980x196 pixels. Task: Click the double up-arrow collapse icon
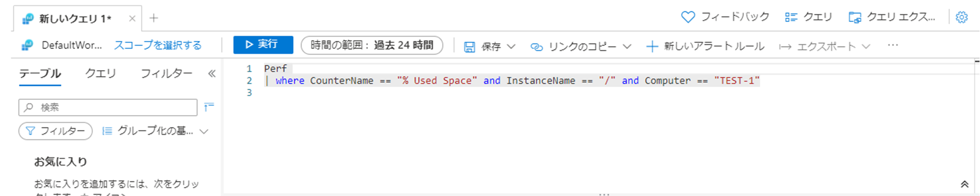(x=964, y=184)
